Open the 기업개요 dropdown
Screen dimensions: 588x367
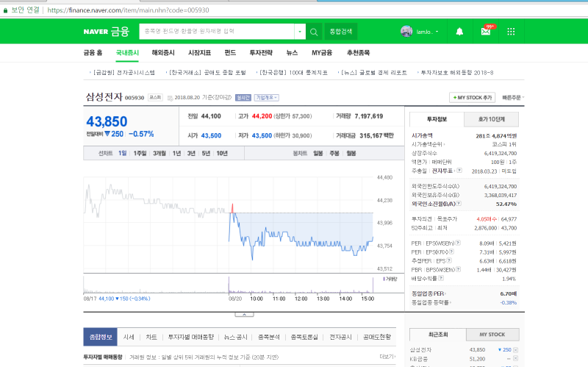(266, 98)
